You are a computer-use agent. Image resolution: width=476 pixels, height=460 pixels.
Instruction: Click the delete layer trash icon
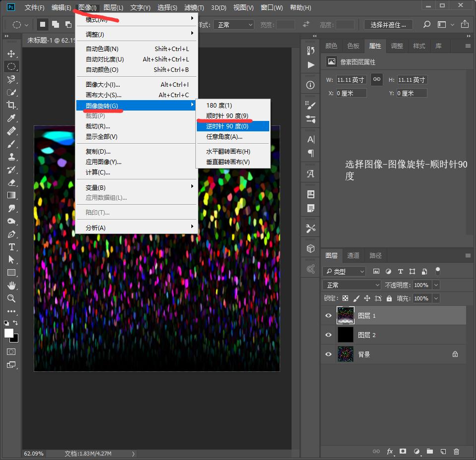coord(456,452)
